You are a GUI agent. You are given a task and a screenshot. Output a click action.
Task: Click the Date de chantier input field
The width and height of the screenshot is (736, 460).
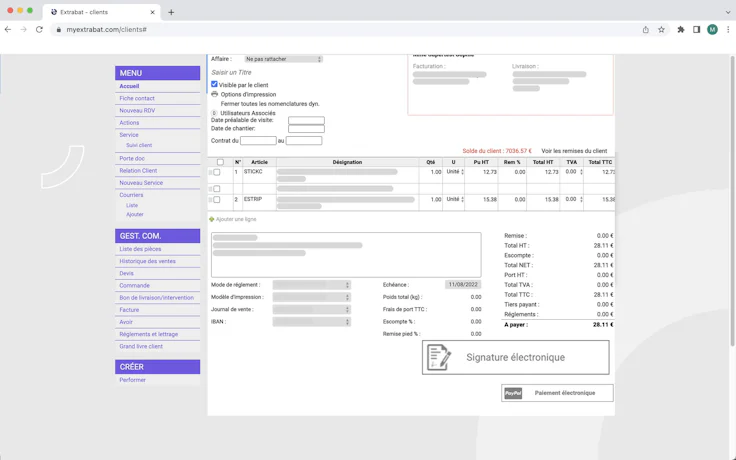point(306,129)
